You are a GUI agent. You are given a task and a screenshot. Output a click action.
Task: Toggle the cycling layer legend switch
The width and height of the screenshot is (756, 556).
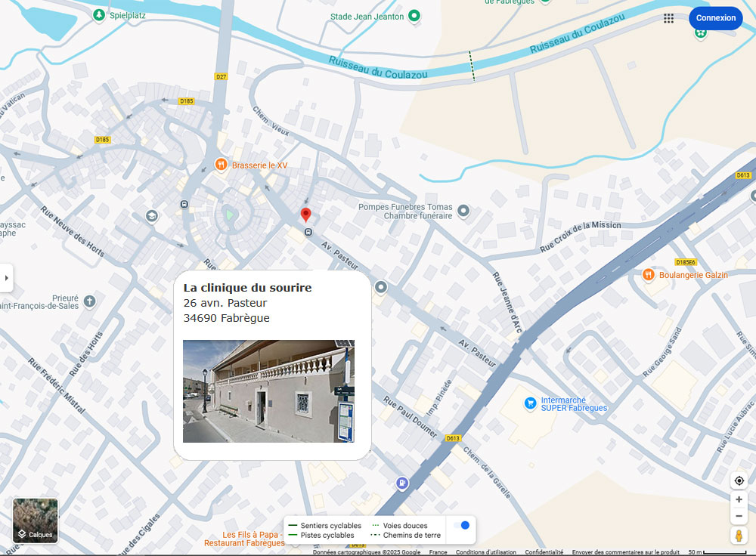click(460, 525)
